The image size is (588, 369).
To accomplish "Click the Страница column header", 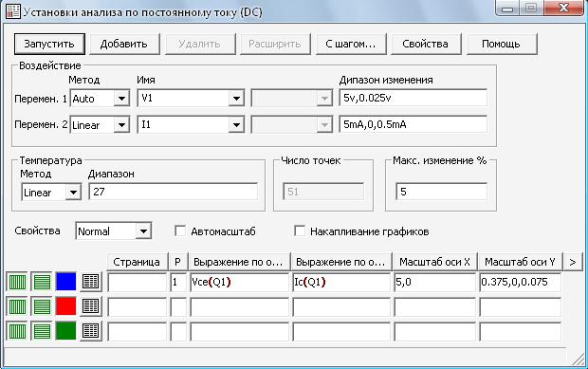I will (137, 262).
